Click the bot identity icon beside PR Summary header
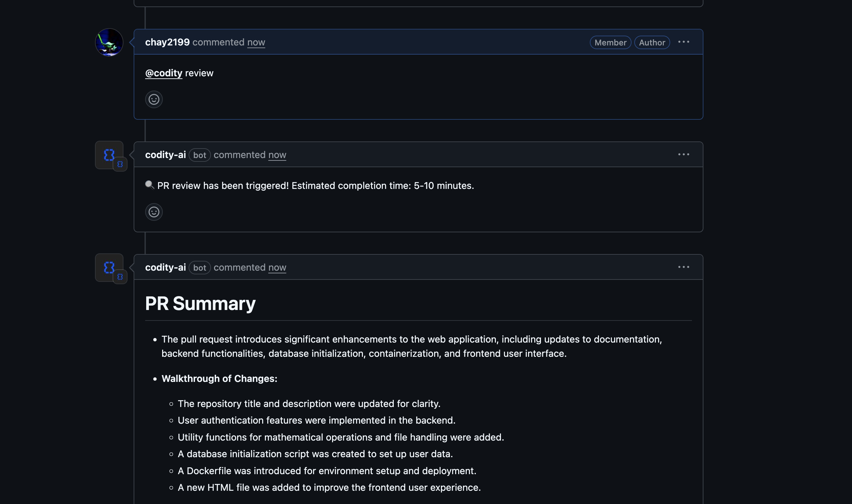The width and height of the screenshot is (852, 504). tap(120, 277)
